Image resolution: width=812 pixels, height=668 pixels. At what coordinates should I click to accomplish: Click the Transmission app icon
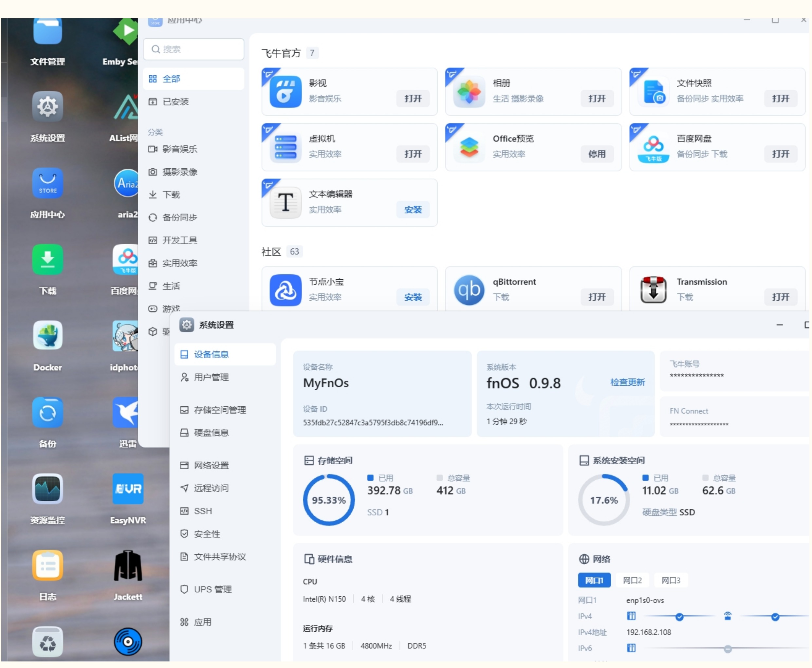click(653, 290)
